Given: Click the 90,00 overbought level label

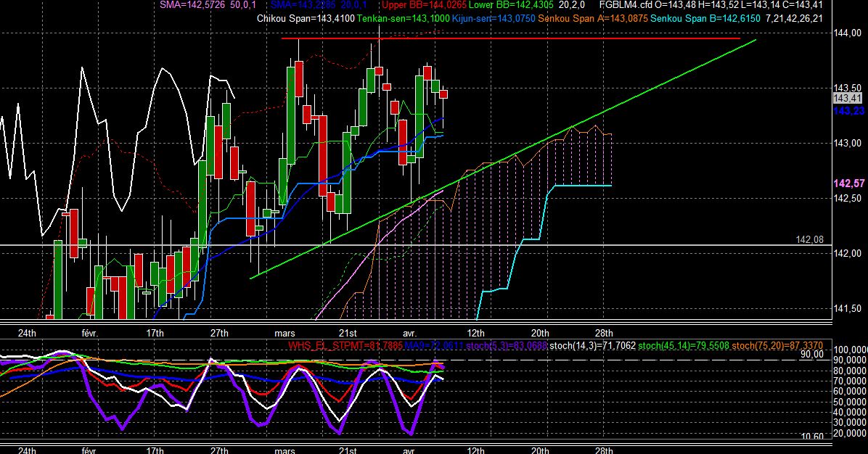Looking at the screenshot, I should [812, 355].
